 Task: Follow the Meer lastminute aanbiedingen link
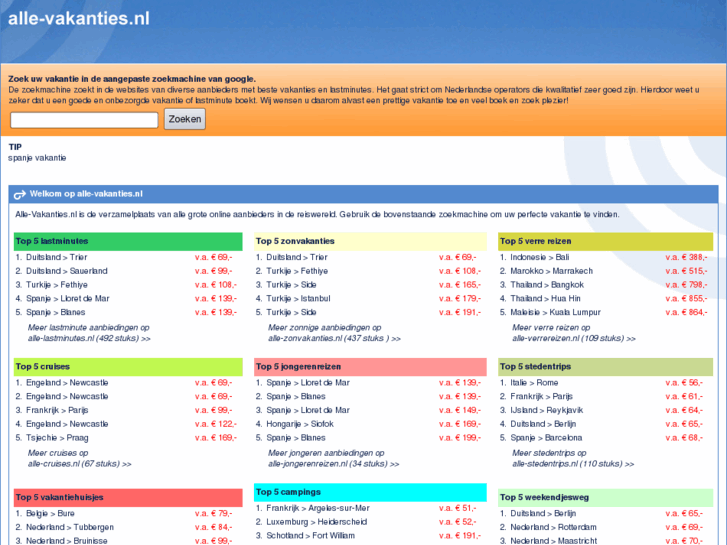[89, 333]
